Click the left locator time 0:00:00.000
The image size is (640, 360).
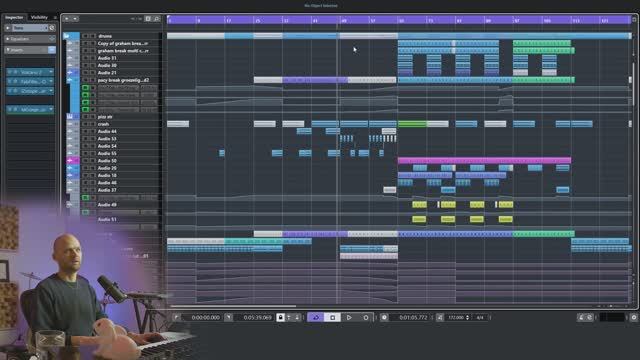206,317
